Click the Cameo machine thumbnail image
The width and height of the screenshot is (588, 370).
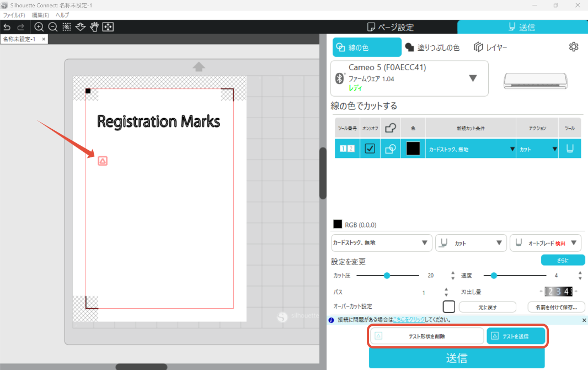point(535,81)
